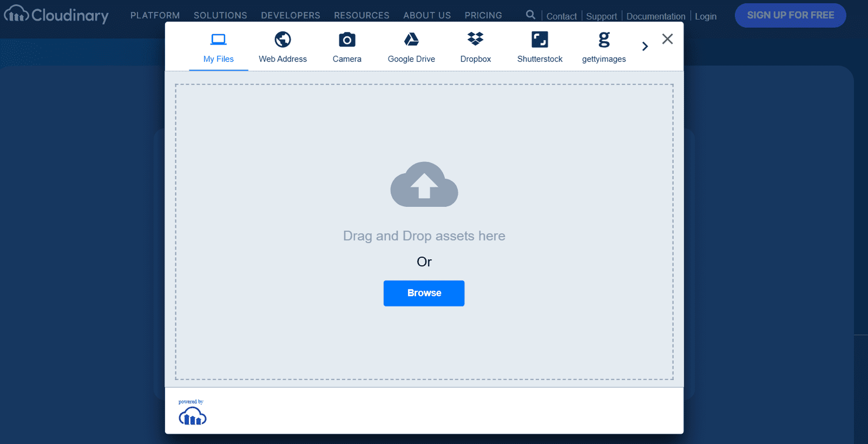
Task: Show more upload sources with the arrow
Action: coord(645,47)
